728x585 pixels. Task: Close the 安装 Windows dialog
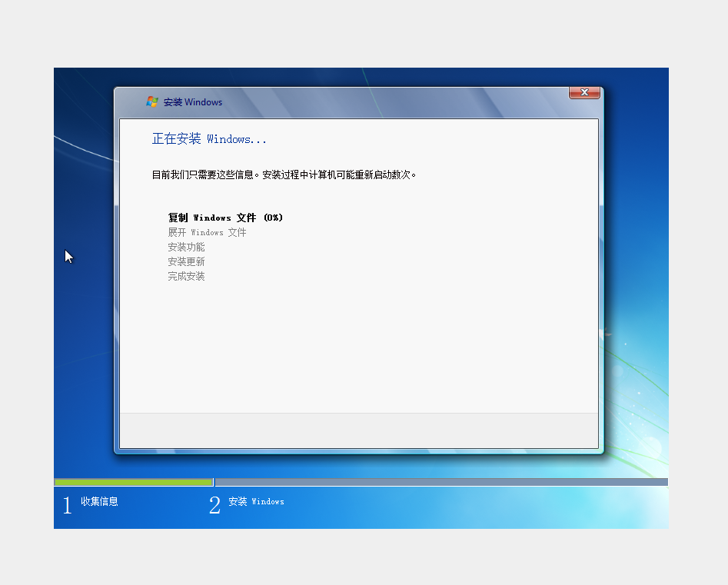click(x=584, y=92)
